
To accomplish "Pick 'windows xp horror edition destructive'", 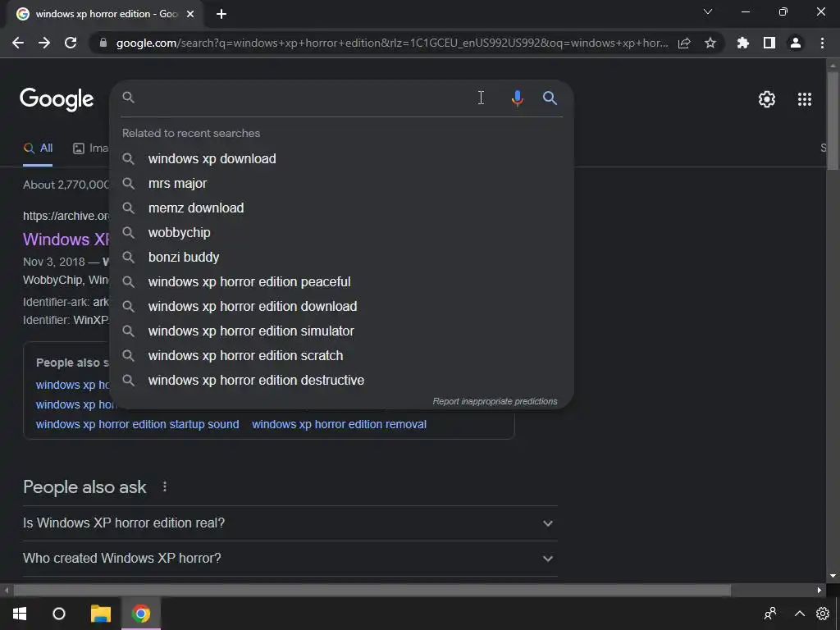I will [341, 381].
